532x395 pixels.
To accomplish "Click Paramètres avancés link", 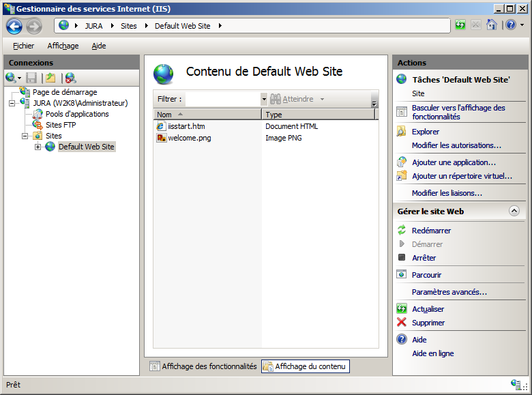I will [449, 292].
